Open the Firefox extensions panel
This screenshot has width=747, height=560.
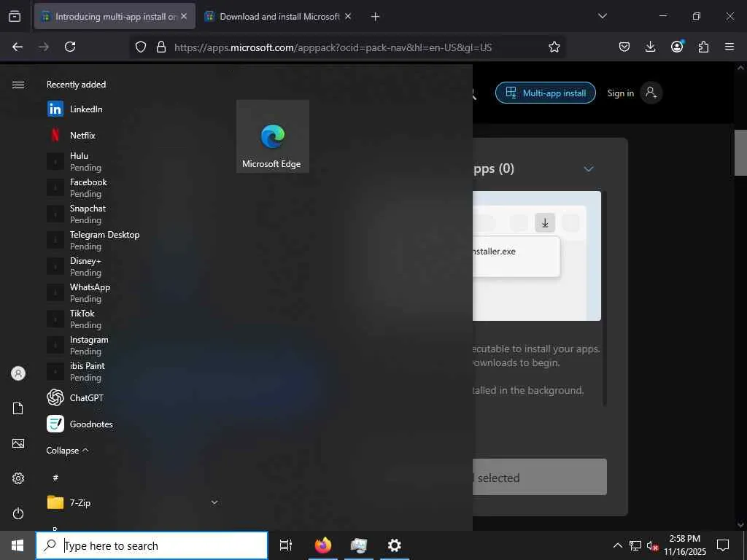(x=703, y=47)
